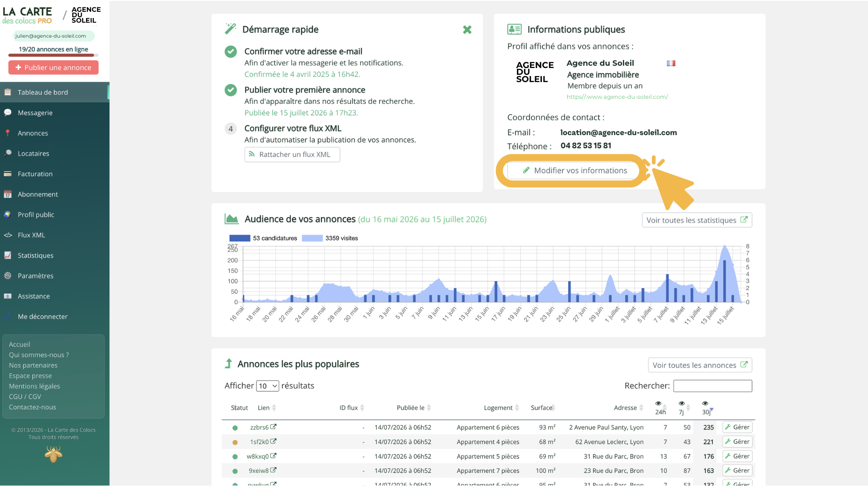Open Espace presse footer link

point(30,376)
